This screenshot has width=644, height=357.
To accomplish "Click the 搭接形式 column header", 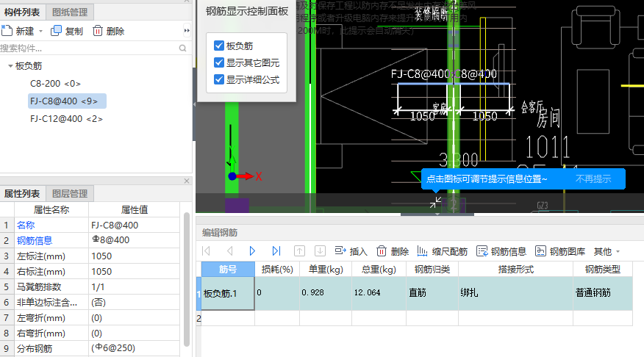I will pyautogui.click(x=515, y=269).
